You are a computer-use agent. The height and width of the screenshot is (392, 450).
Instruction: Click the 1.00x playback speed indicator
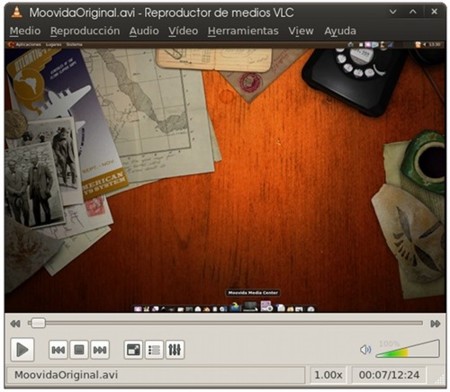[x=328, y=375]
